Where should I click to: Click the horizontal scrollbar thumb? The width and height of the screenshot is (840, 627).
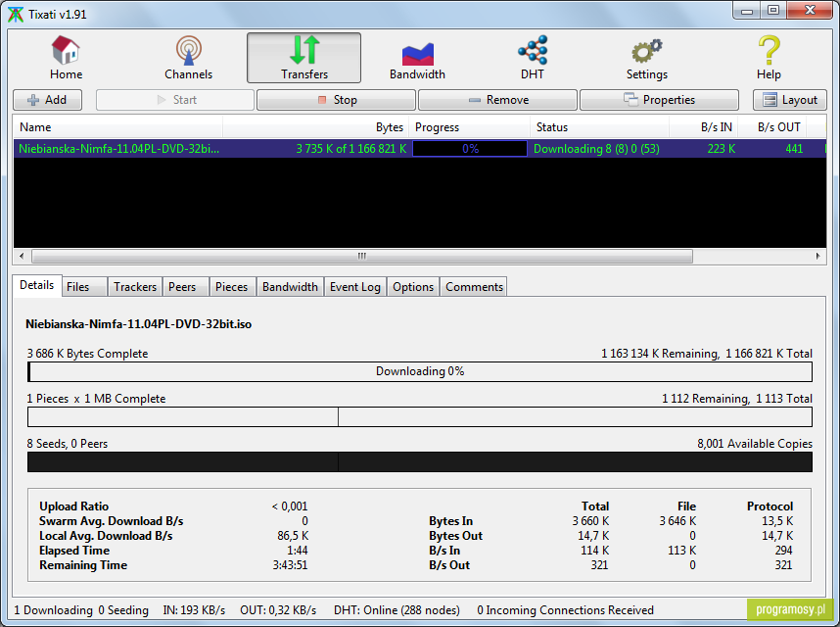[362, 256]
